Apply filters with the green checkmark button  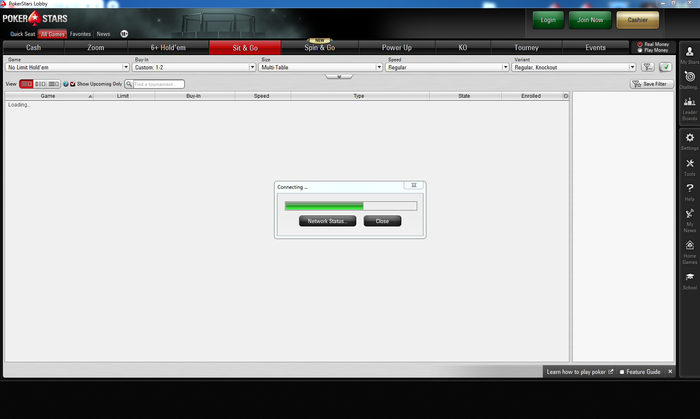665,67
